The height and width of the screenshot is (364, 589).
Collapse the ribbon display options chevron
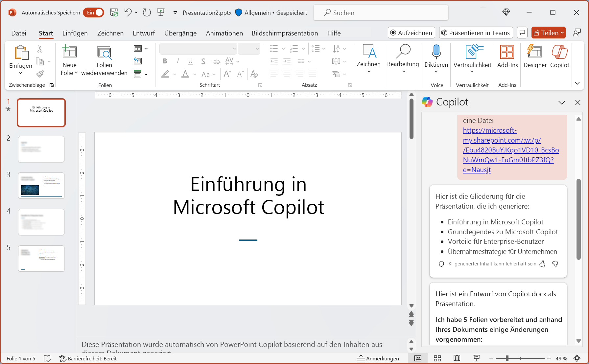[x=577, y=83]
